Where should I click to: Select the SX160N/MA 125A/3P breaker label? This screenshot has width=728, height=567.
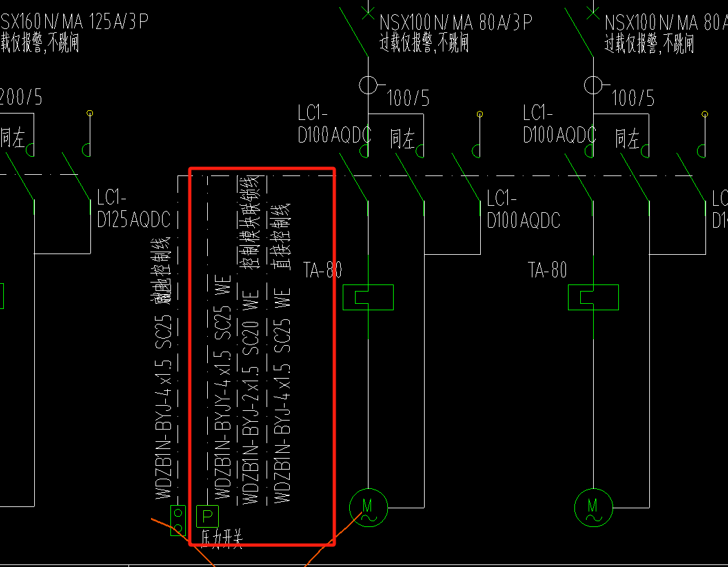[x=74, y=21]
